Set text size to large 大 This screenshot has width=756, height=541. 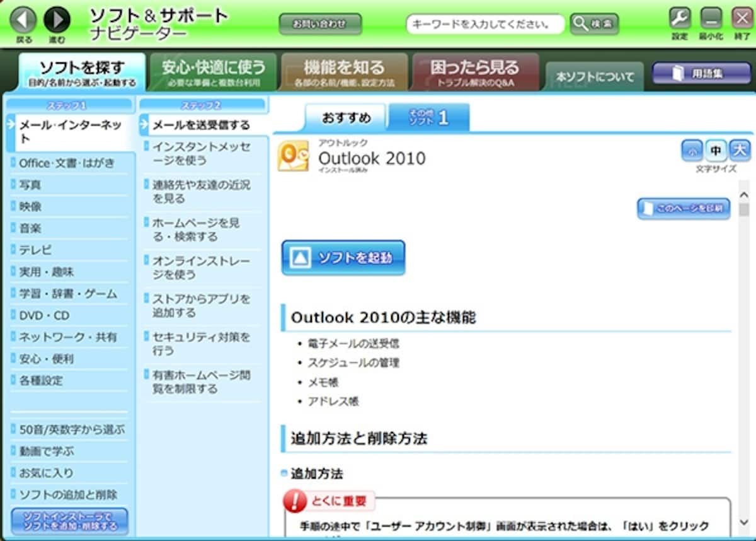740,151
